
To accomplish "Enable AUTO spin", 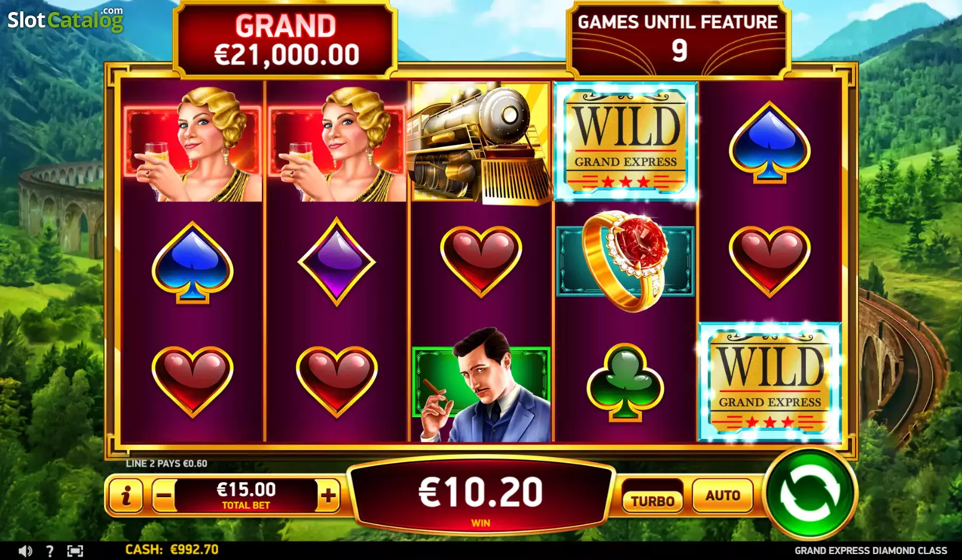I will coord(722,495).
